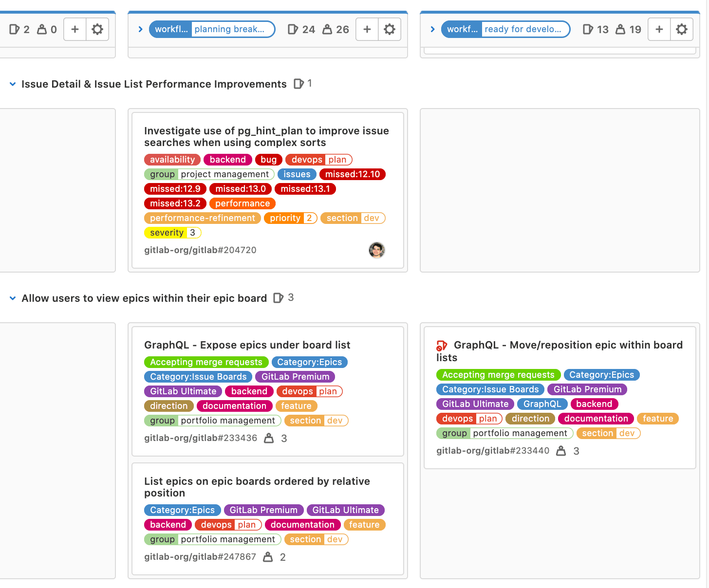Screen dimensions: 709x588
Task: Select the performance label on the pg_hint_plan card
Action: tap(242, 203)
